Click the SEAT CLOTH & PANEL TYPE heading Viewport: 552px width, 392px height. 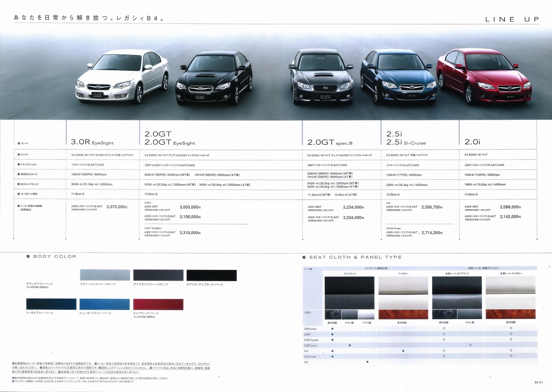[x=355, y=257]
